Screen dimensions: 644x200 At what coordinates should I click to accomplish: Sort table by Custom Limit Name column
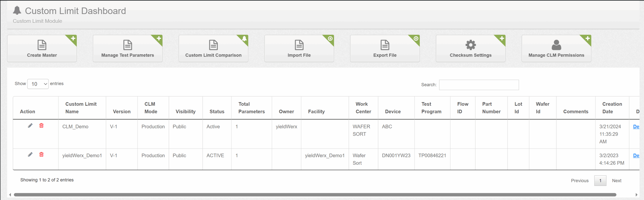[x=81, y=108]
